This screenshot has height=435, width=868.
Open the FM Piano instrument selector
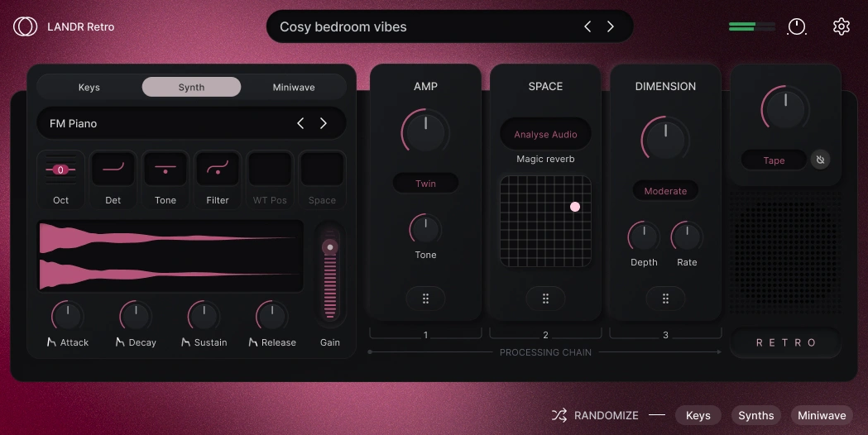click(x=191, y=123)
